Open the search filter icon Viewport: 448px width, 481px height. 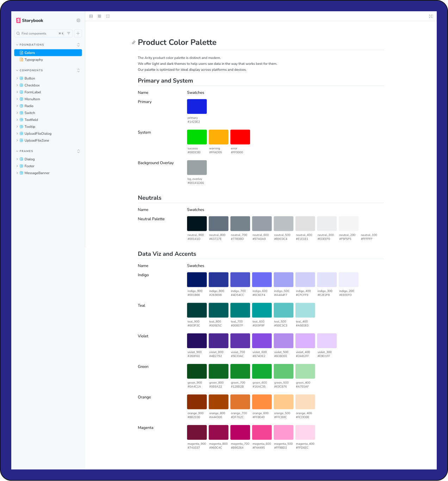pyautogui.click(x=69, y=33)
